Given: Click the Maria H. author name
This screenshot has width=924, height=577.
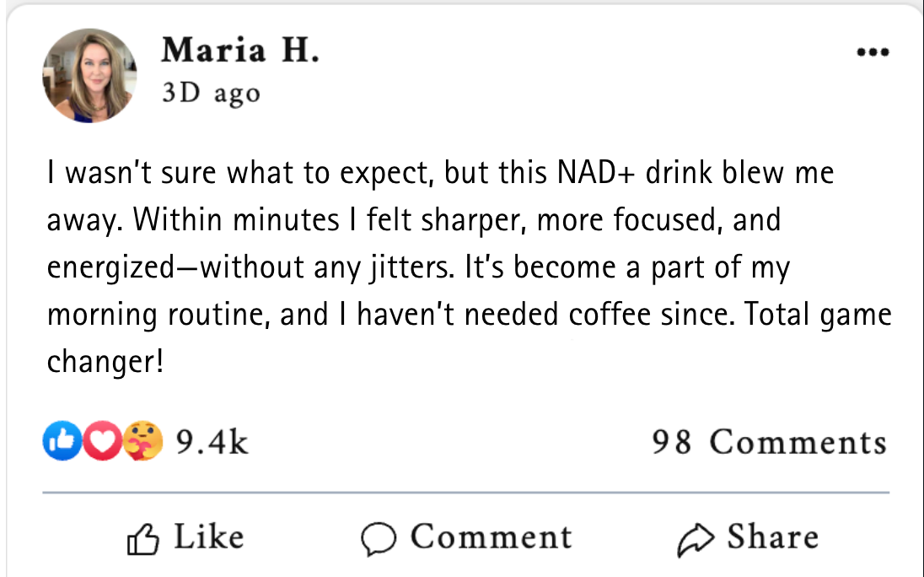Looking at the screenshot, I should (240, 51).
